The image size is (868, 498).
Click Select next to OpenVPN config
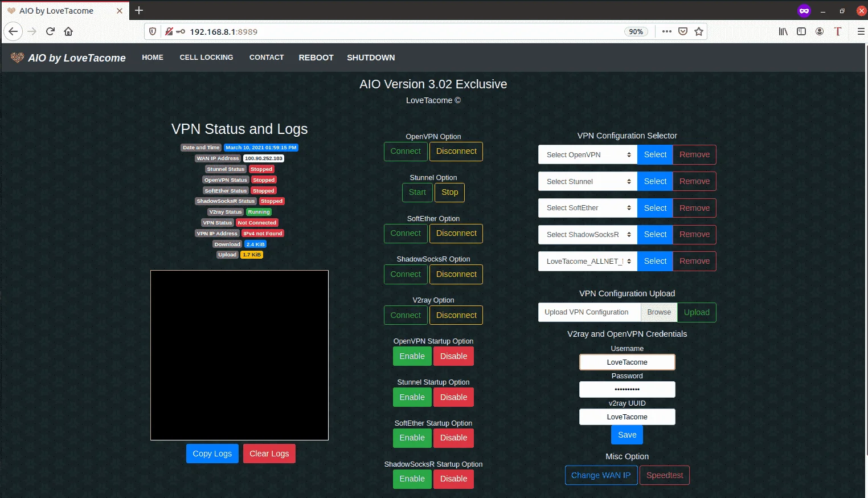pos(655,154)
